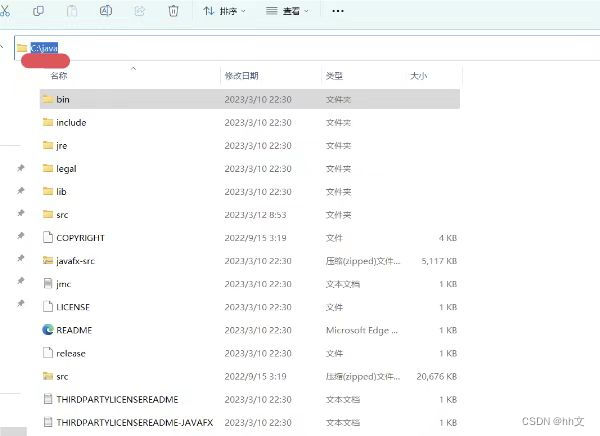The height and width of the screenshot is (436, 600).
Task: Click the 4 KB size of COPYRIGHT
Action: 448,238
